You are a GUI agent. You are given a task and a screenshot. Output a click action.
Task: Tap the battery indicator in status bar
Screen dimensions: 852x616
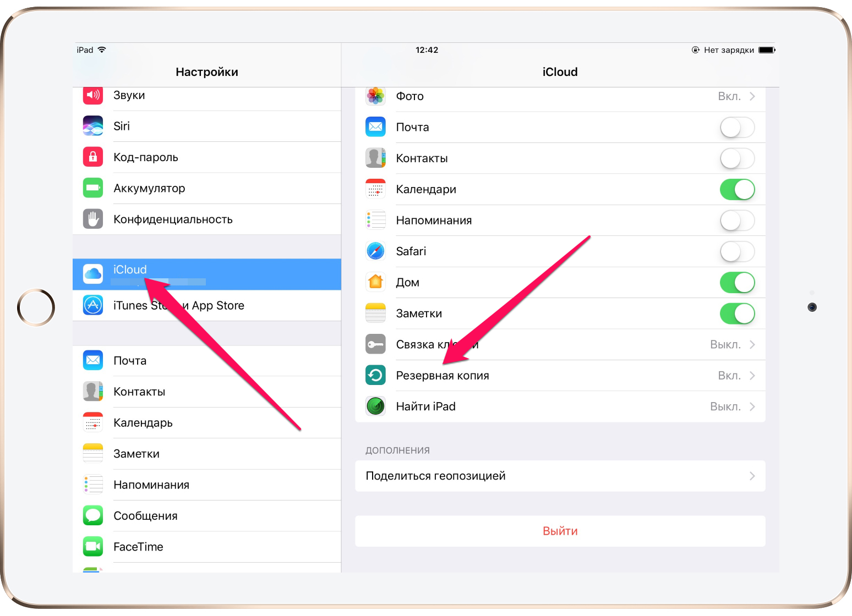coord(767,50)
